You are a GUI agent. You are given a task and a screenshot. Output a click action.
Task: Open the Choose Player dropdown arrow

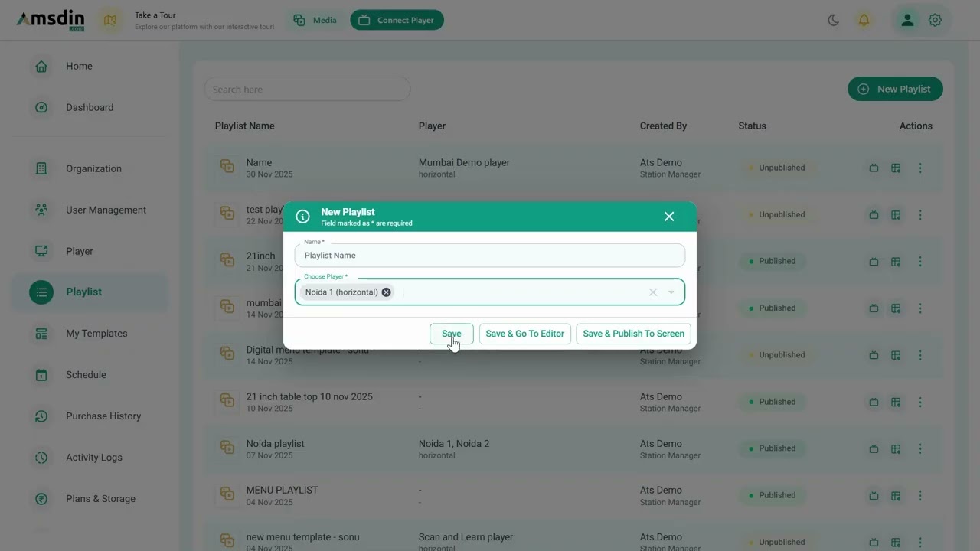(671, 292)
